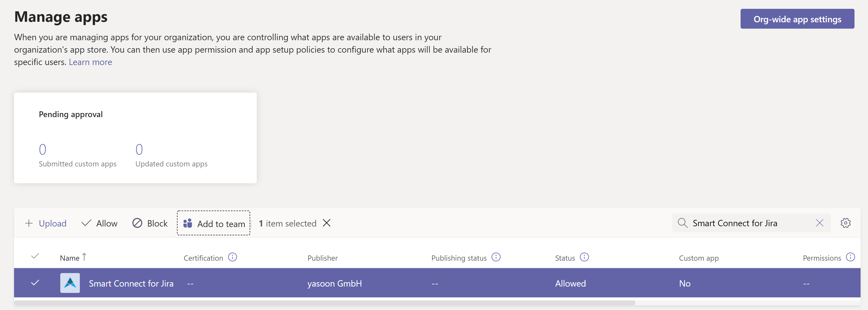
Task: Sort by Name column arrow
Action: tap(84, 257)
